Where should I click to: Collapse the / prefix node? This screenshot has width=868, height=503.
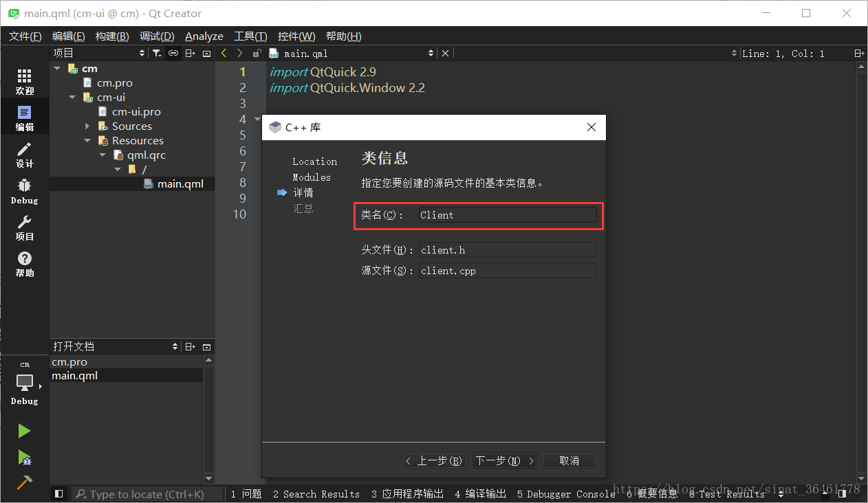(x=118, y=169)
